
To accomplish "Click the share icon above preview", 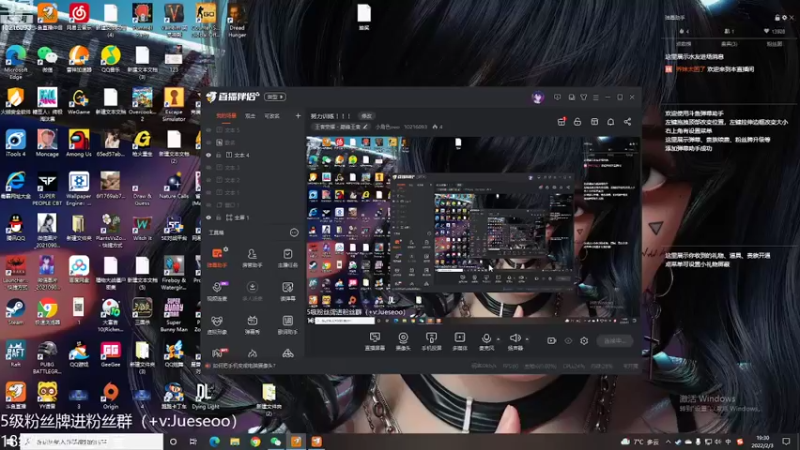I will (628, 121).
